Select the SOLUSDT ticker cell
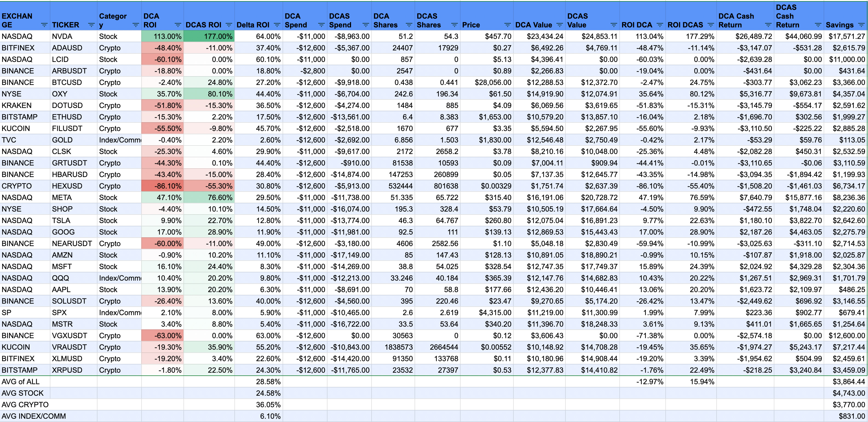Screen dimensions: 868x422 73,301
